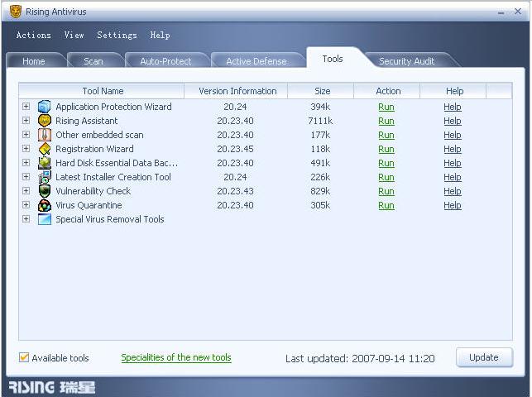The height and width of the screenshot is (397, 532).
Task: Click the 829k size value
Action: (x=320, y=191)
